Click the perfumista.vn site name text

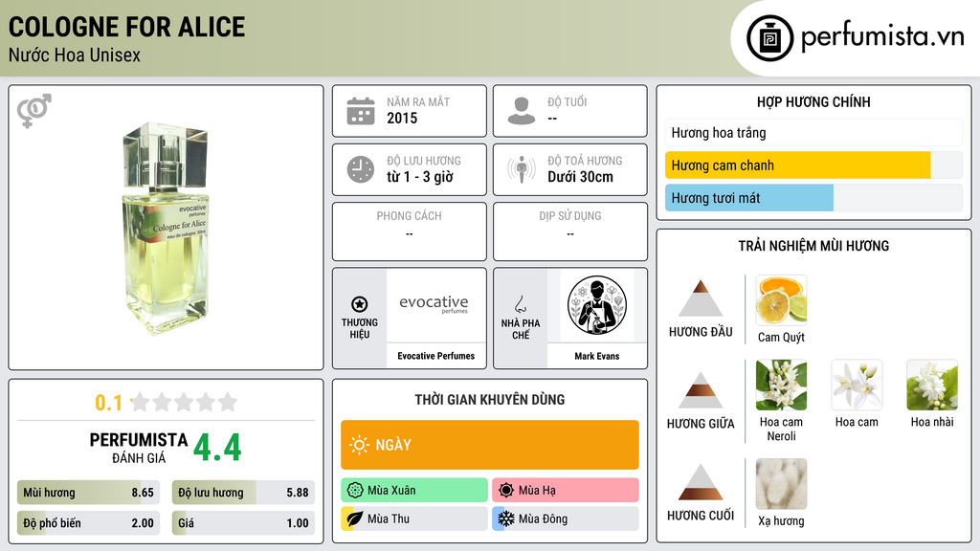(x=882, y=37)
